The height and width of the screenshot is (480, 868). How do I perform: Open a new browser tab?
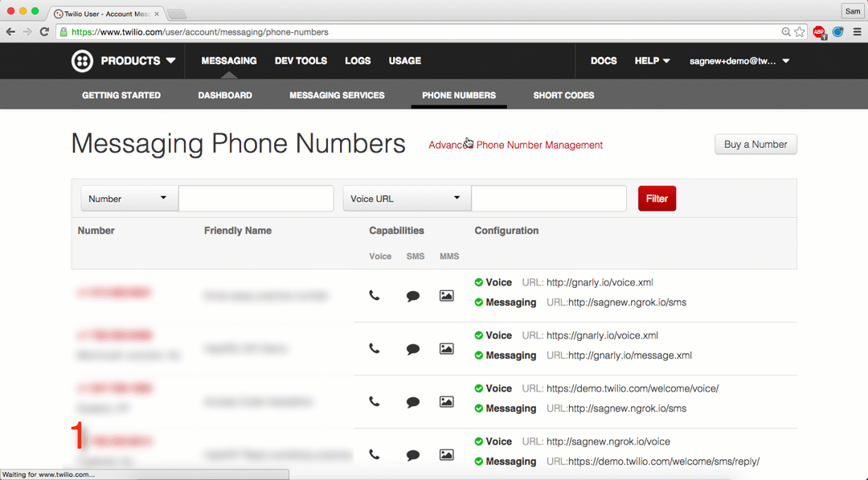pyautogui.click(x=176, y=14)
